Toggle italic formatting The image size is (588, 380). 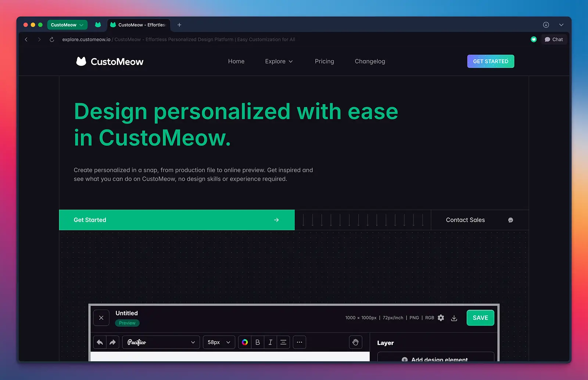pos(270,342)
